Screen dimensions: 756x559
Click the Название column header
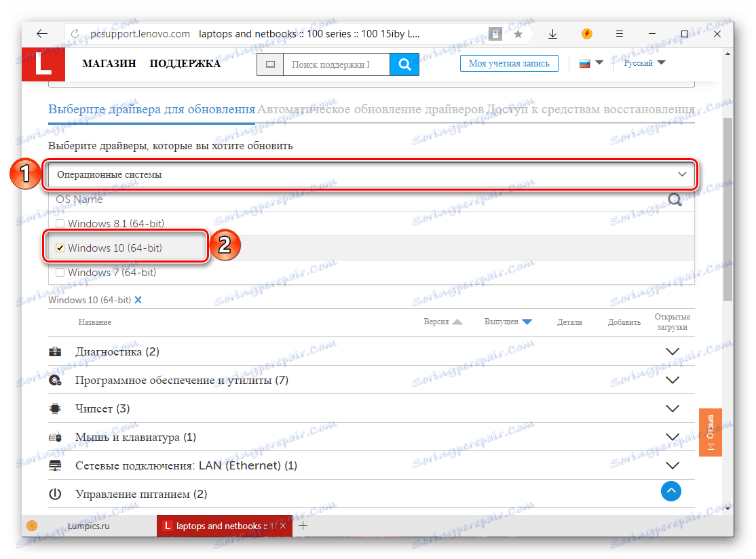[x=94, y=322]
